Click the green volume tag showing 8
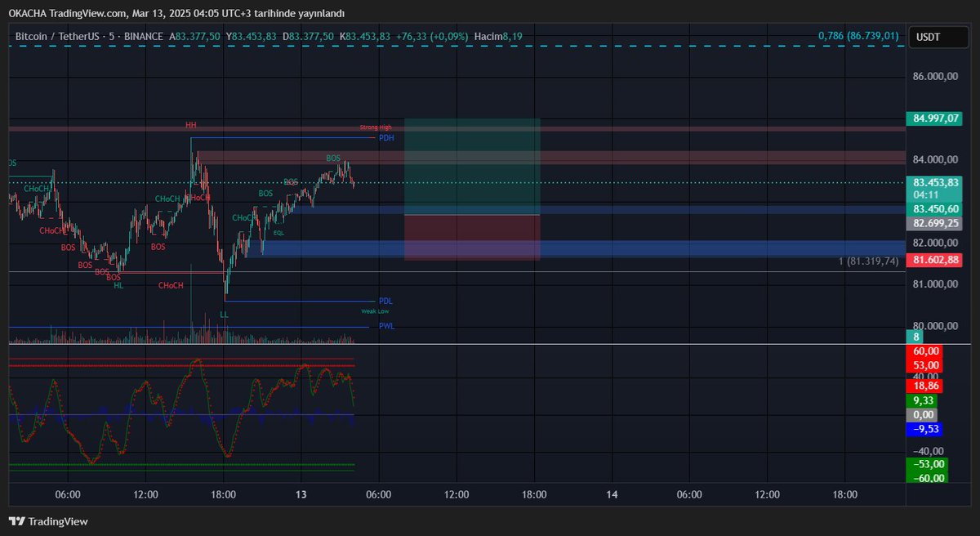 (916, 337)
